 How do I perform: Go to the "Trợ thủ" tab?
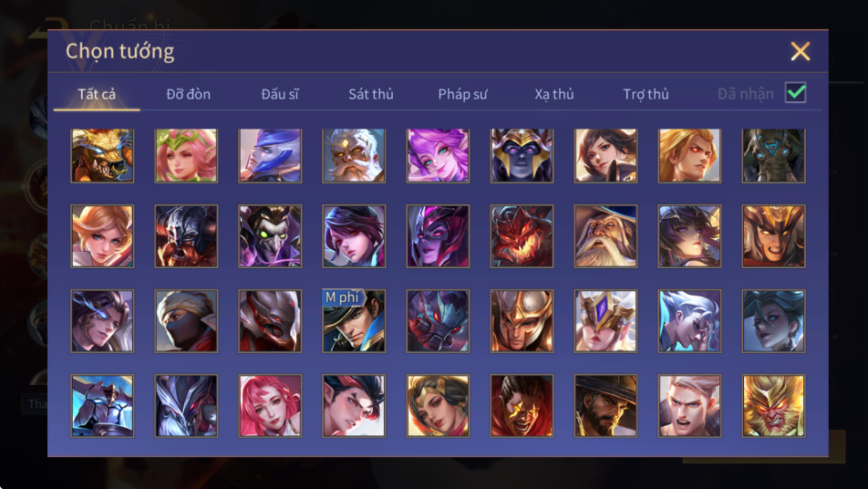coord(646,94)
